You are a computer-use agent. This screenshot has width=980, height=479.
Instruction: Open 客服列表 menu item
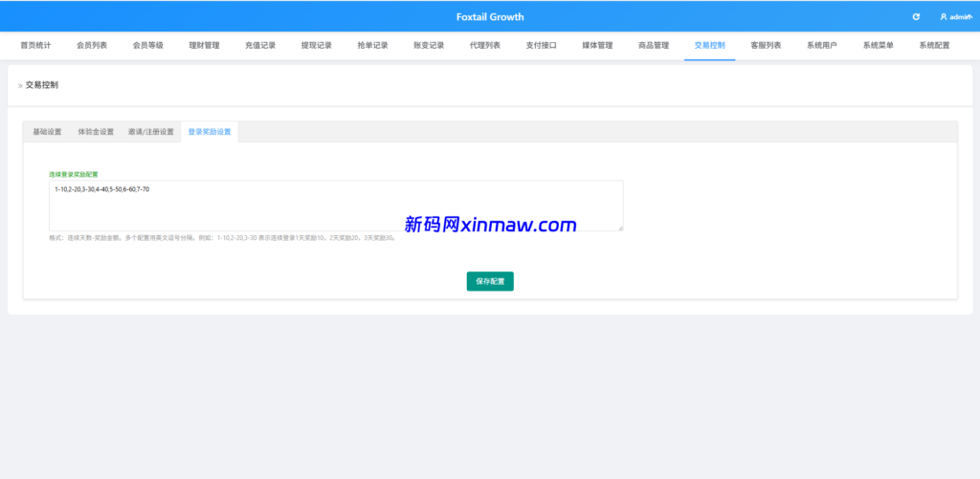click(x=766, y=46)
